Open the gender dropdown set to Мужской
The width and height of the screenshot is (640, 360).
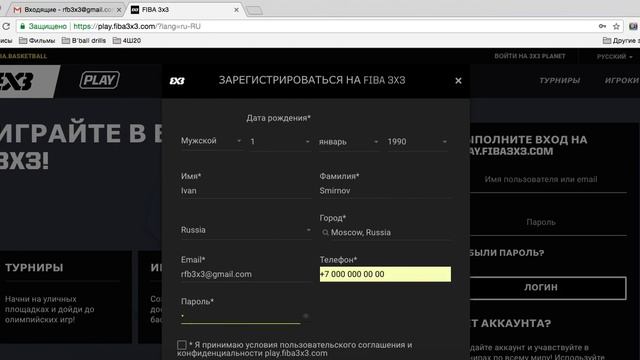(211, 141)
